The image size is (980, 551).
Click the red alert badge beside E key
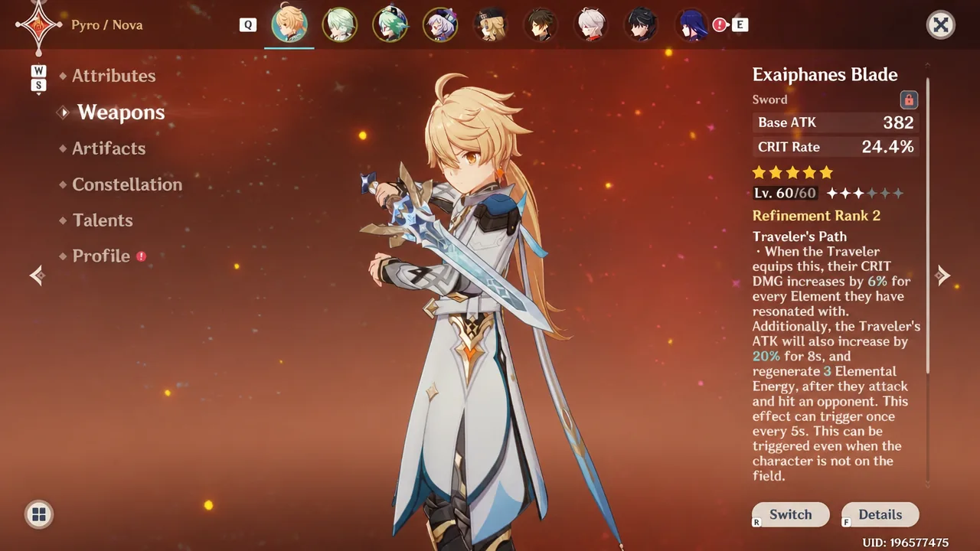click(719, 24)
